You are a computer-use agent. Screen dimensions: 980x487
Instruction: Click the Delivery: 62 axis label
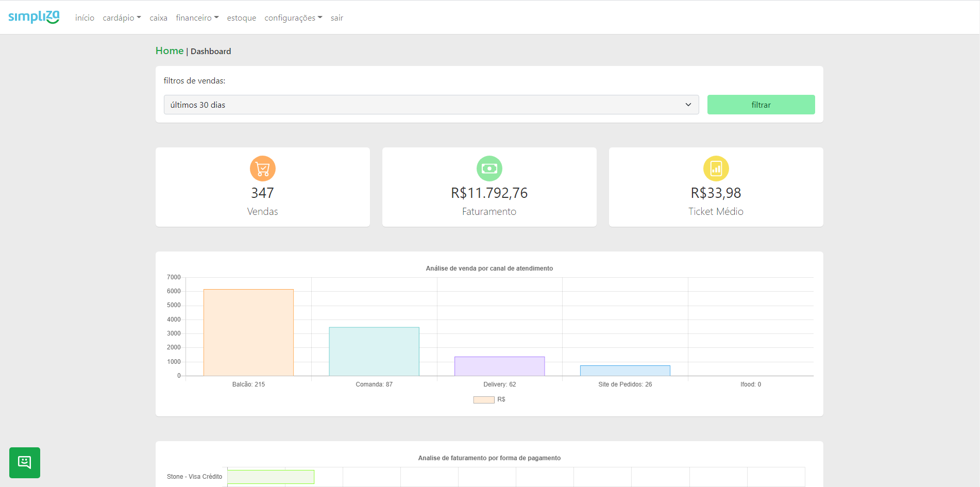point(500,384)
